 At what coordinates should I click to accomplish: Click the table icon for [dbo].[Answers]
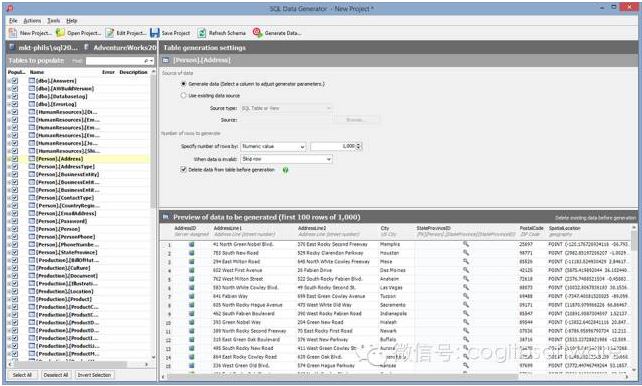[x=32, y=81]
